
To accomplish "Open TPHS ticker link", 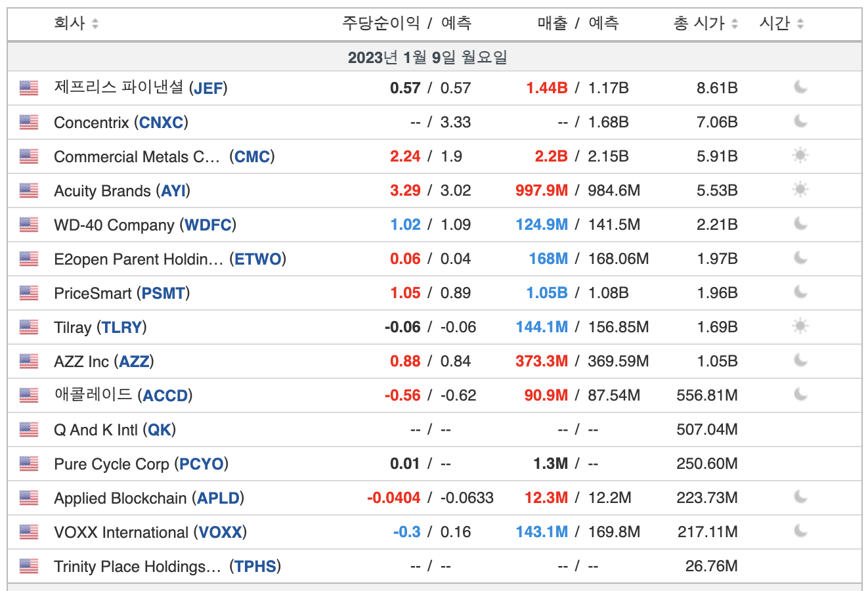I will click(255, 566).
